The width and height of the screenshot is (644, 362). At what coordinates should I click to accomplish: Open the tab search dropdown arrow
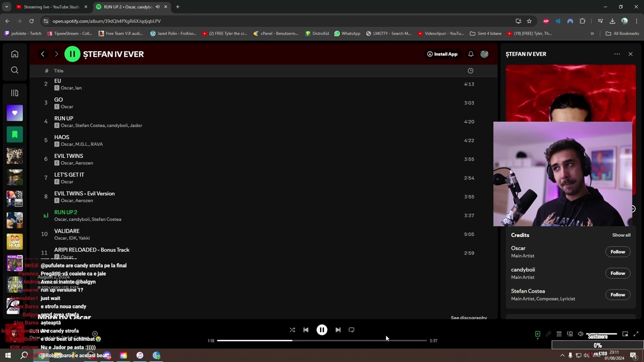click(7, 7)
